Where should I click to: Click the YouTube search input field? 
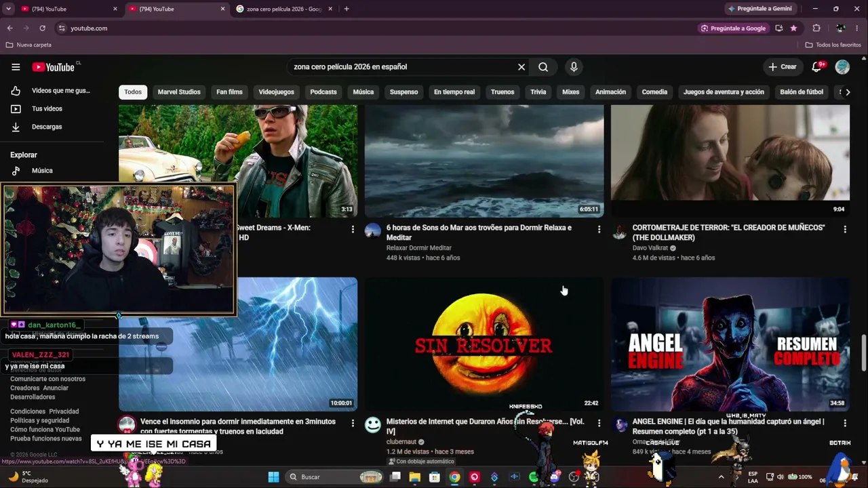(403, 67)
